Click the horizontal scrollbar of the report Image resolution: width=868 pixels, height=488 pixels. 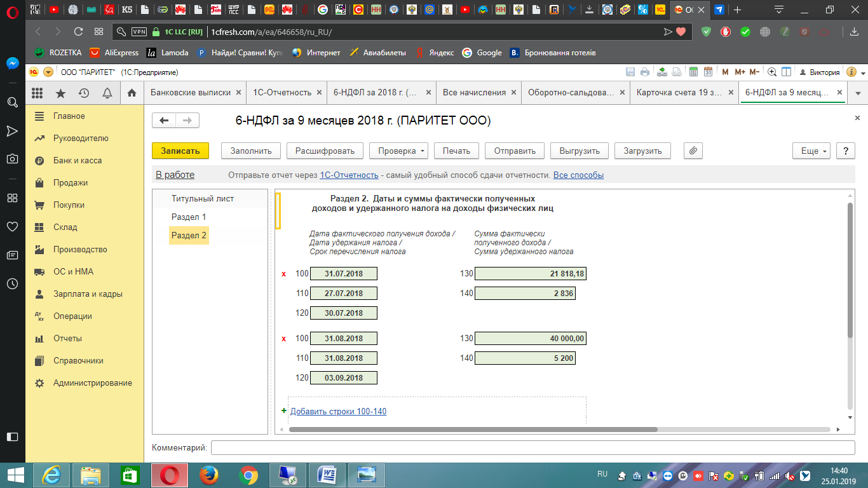[x=473, y=430]
